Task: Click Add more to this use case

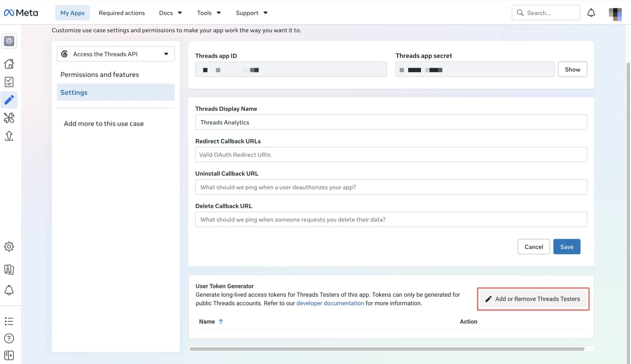Action: [104, 124]
